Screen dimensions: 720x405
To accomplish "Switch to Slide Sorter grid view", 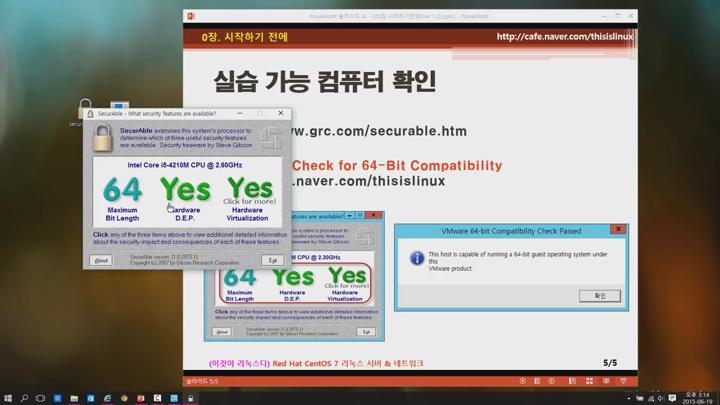I will [x=589, y=381].
